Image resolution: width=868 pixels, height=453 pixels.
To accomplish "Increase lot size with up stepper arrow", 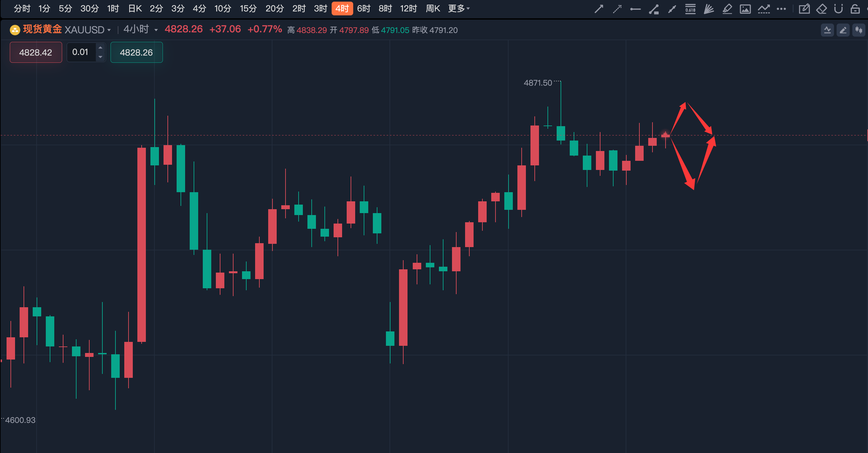I will [x=100, y=47].
